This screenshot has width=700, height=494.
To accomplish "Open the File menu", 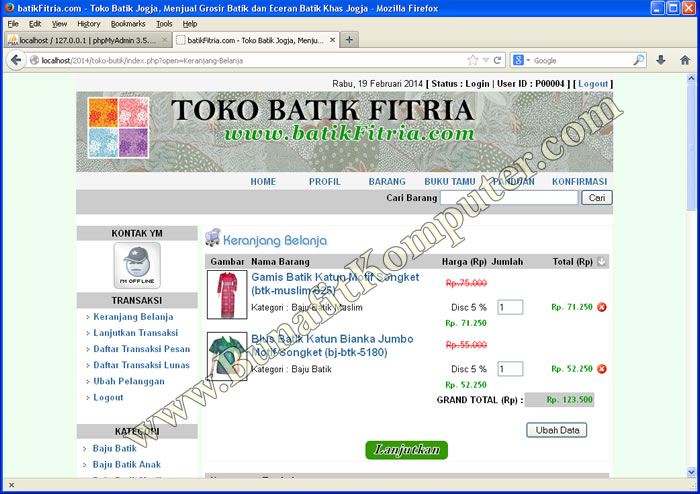I will [13, 24].
